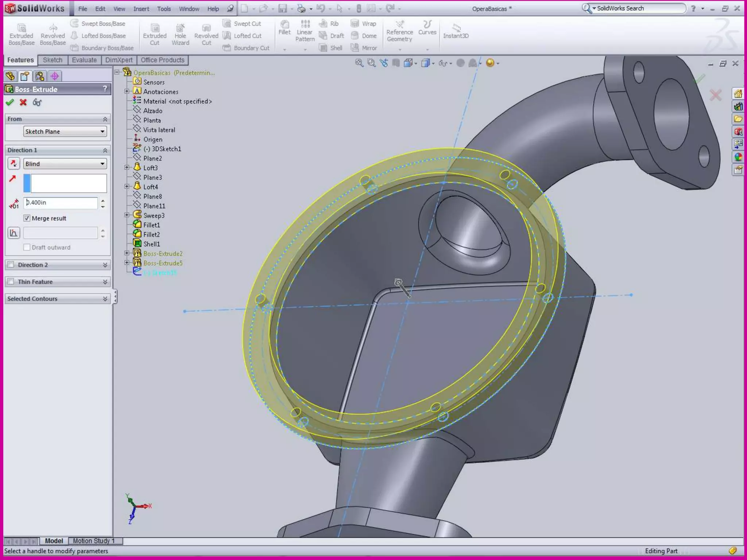The height and width of the screenshot is (560, 747).
Task: Click the Draft On/Off icon
Action: point(13,233)
